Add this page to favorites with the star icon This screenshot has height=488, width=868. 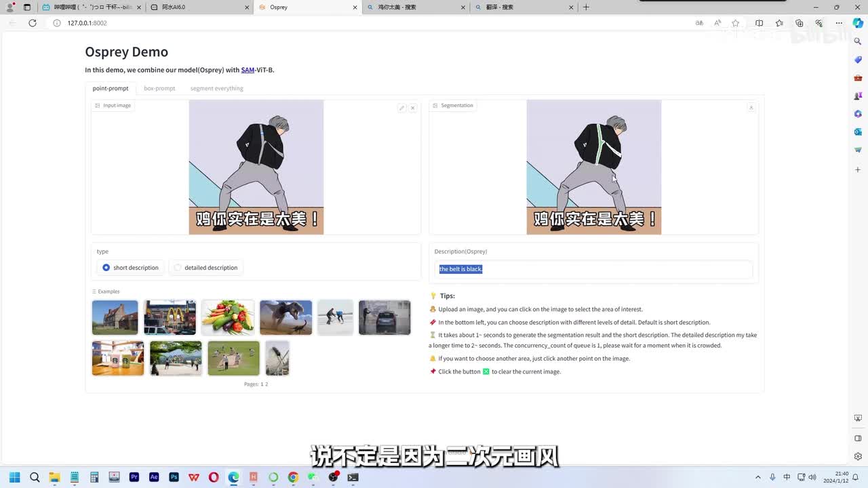(x=736, y=23)
